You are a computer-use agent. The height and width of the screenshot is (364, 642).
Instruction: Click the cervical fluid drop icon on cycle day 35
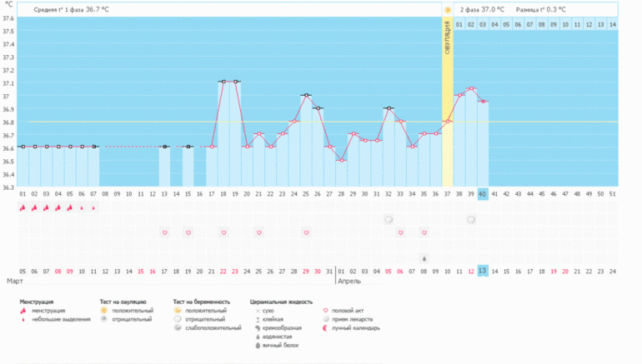(424, 257)
